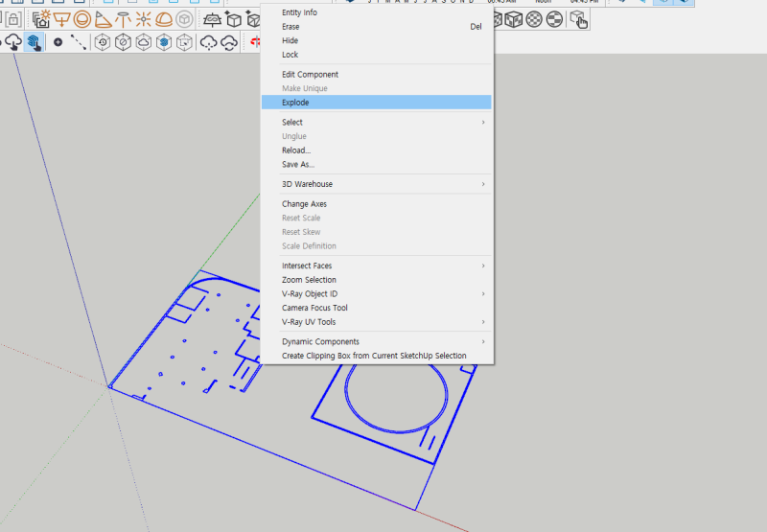Click the dark circle plus icon
The width and height of the screenshot is (767, 532).
click(x=58, y=42)
